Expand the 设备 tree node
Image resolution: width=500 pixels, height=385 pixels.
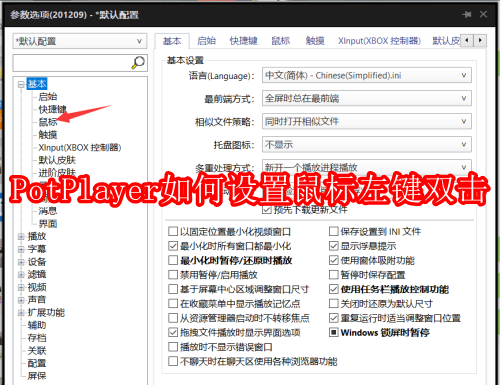(21, 262)
